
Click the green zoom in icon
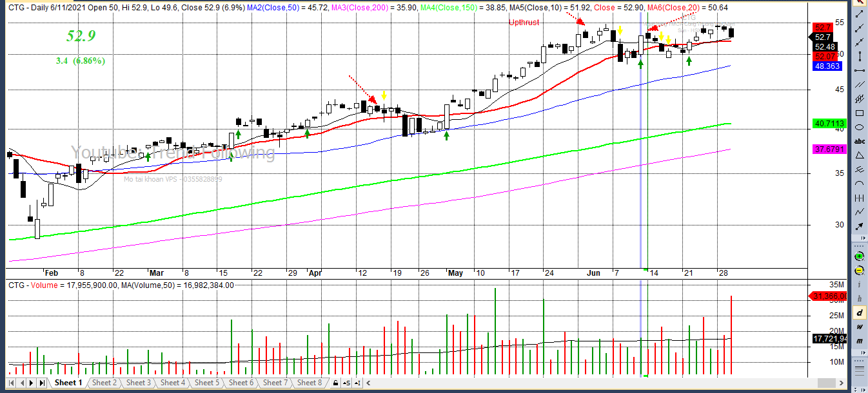(x=860, y=256)
